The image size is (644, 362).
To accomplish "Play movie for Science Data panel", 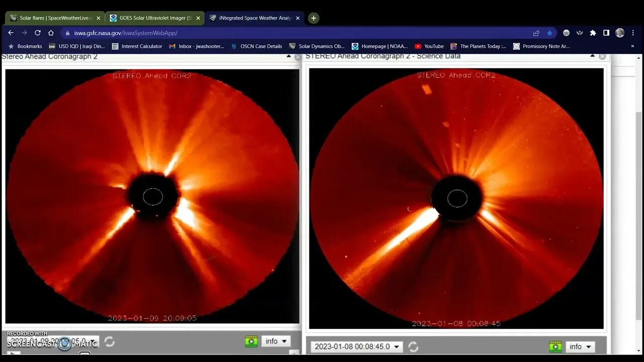I will click(x=555, y=346).
